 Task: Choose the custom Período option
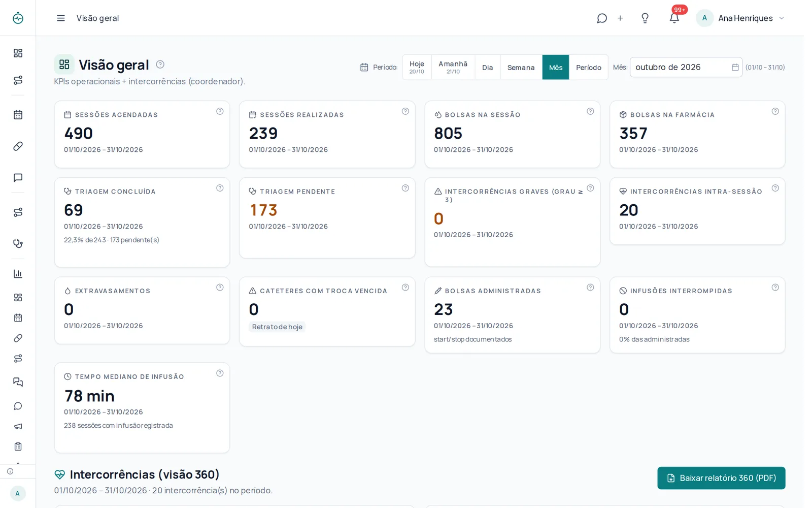click(589, 67)
